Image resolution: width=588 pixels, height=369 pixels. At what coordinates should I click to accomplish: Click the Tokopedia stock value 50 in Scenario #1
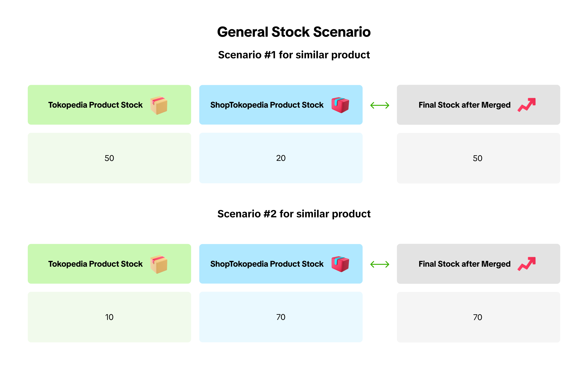pyautogui.click(x=109, y=158)
